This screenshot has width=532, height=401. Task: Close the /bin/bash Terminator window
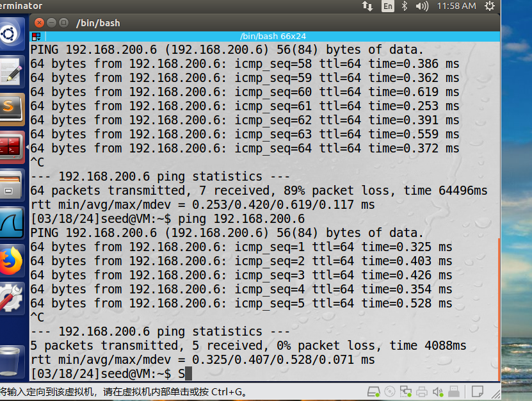click(39, 23)
